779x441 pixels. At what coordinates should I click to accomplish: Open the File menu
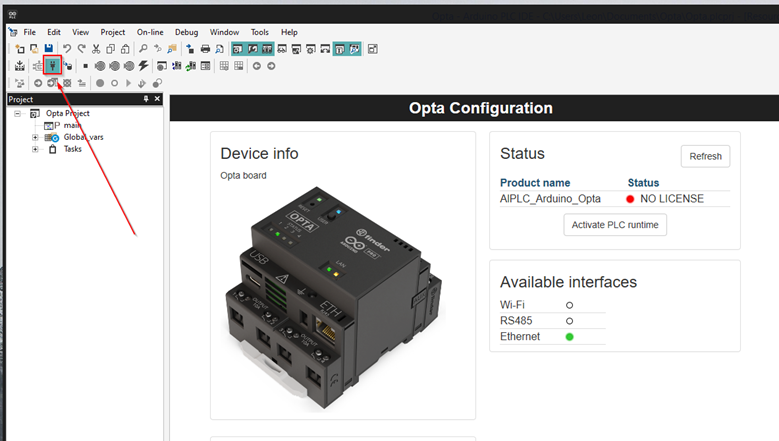click(x=30, y=32)
